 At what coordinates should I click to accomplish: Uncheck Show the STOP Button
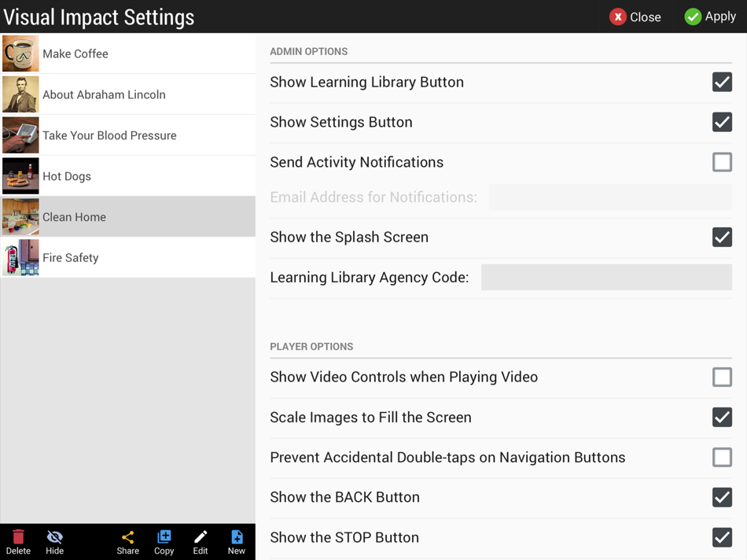tap(722, 537)
